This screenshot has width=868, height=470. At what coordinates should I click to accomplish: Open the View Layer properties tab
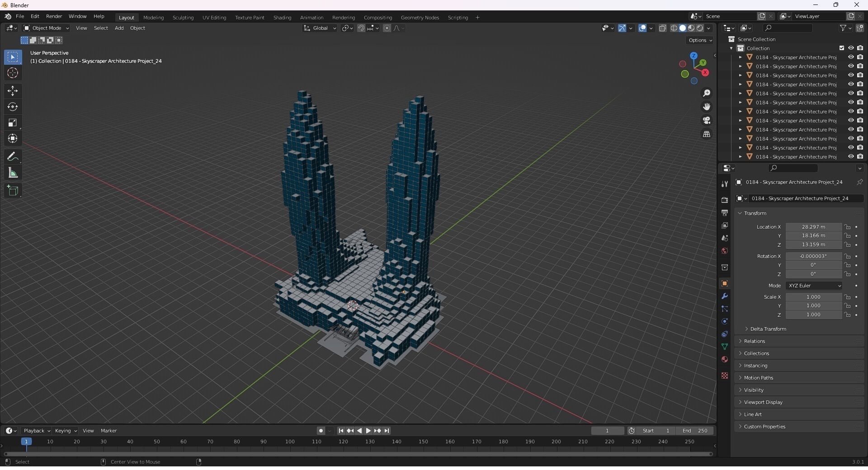725,225
